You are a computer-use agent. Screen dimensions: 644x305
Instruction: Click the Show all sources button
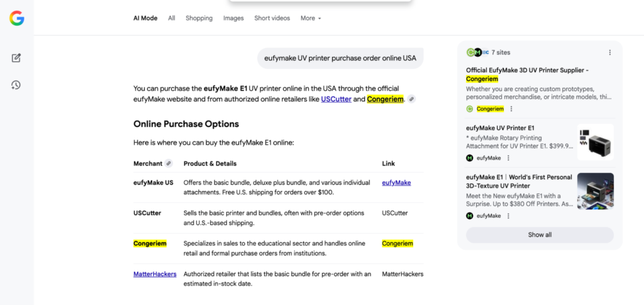[540, 235]
